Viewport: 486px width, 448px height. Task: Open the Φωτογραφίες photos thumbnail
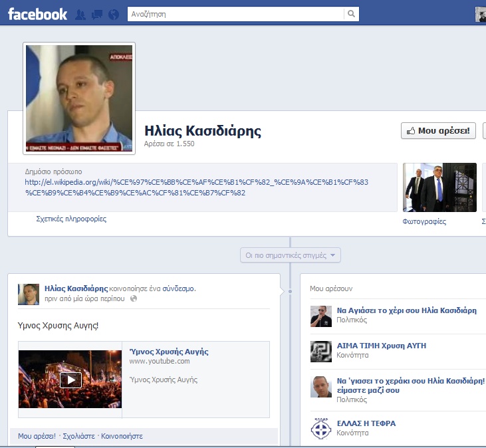[x=440, y=187]
